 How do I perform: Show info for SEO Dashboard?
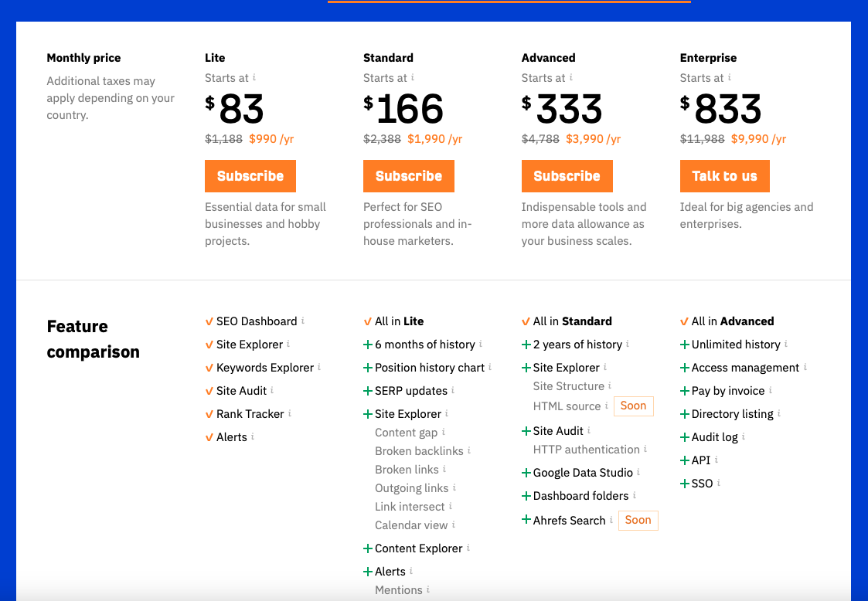pyautogui.click(x=303, y=321)
